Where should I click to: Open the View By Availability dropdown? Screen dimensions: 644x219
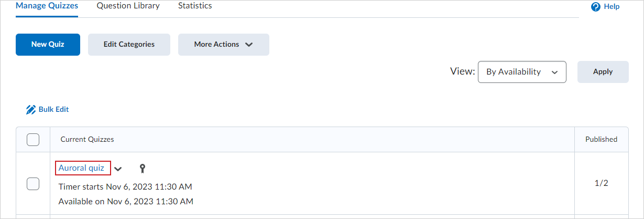pyautogui.click(x=522, y=72)
